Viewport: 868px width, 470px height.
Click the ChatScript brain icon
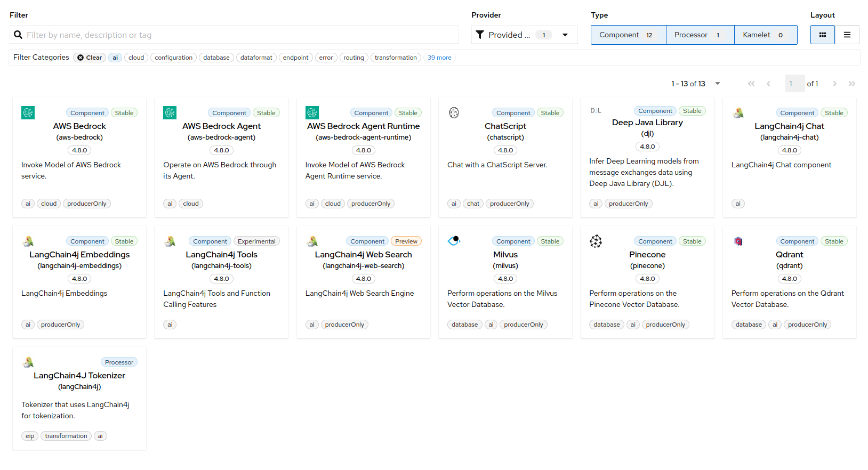click(x=454, y=112)
